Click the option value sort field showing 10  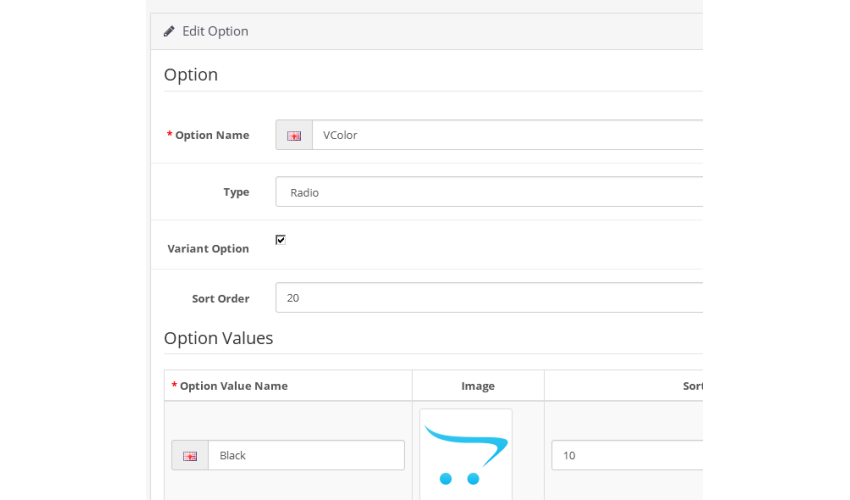627,455
